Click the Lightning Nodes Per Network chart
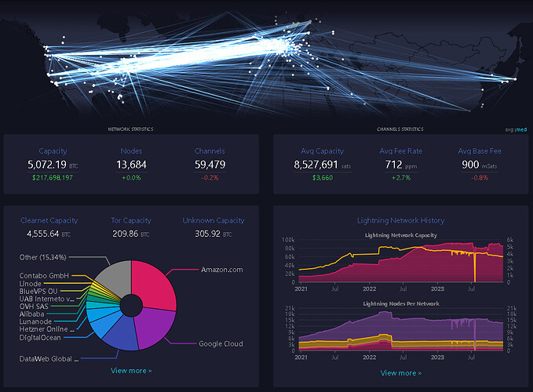This screenshot has height=392, width=533. click(x=400, y=329)
